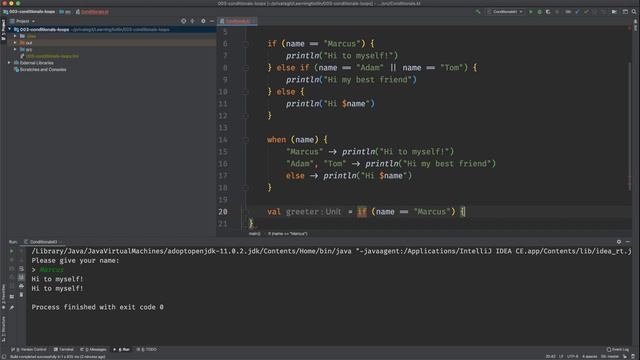Open Project panel settings gear
The height and width of the screenshot is (360, 640).
pyautogui.click(x=203, y=21)
